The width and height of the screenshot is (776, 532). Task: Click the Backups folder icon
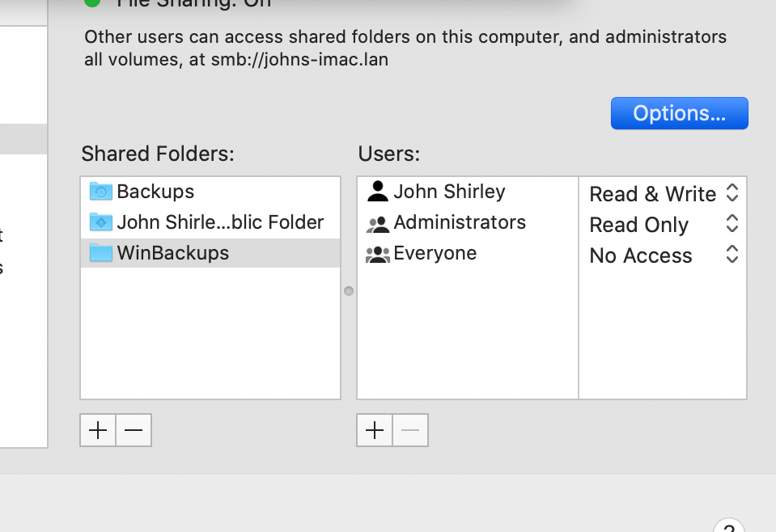coord(100,192)
